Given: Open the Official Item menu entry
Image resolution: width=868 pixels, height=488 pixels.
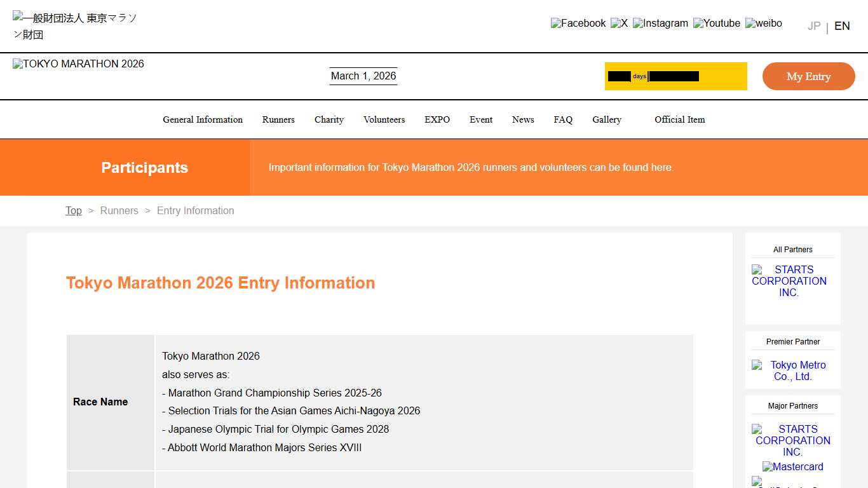Looking at the screenshot, I should pos(679,119).
